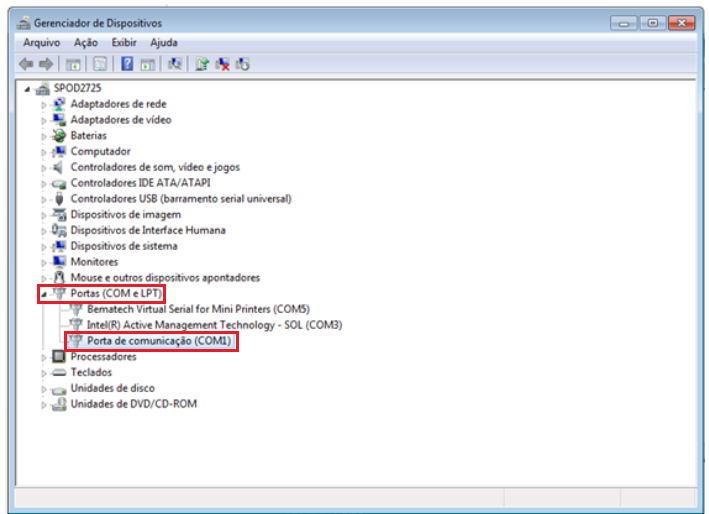Select 'Adaptadores de vídeo' label

(121, 120)
